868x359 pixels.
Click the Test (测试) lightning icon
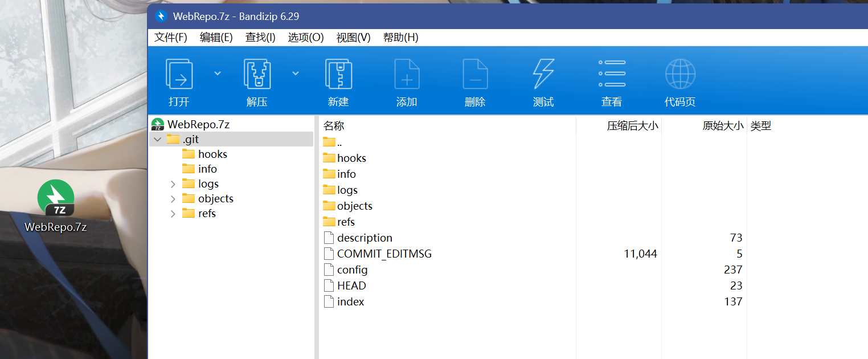(x=543, y=74)
